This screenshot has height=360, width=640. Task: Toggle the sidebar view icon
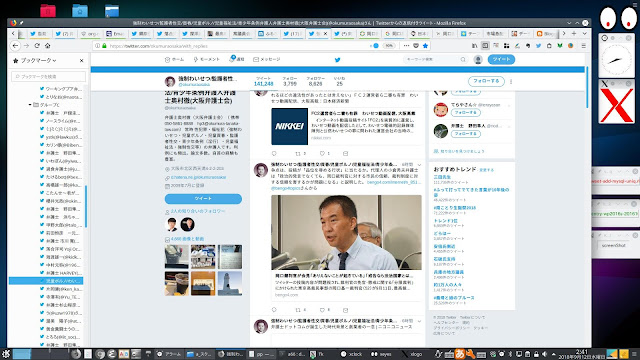click(x=485, y=46)
